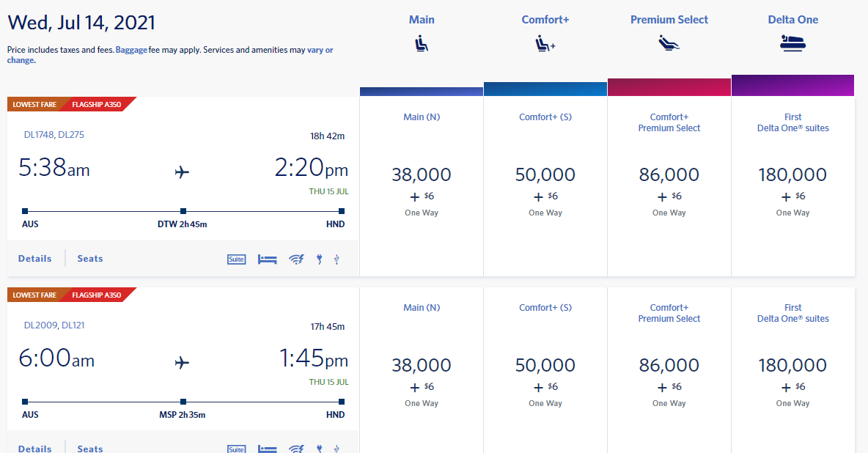The height and width of the screenshot is (453, 868).
Task: Open Details for the DL2009 flight
Action: tap(35, 449)
